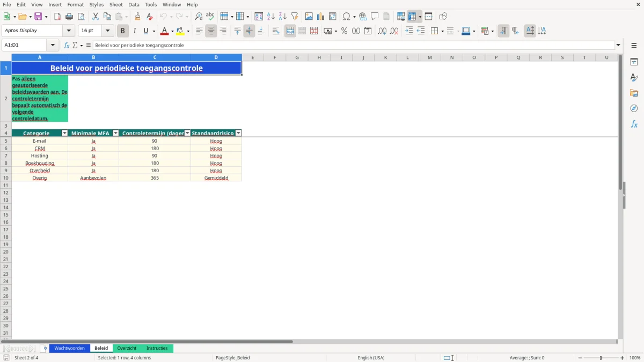
Task: Click the Function Wizard icon beside the Name Box
Action: click(x=67, y=46)
